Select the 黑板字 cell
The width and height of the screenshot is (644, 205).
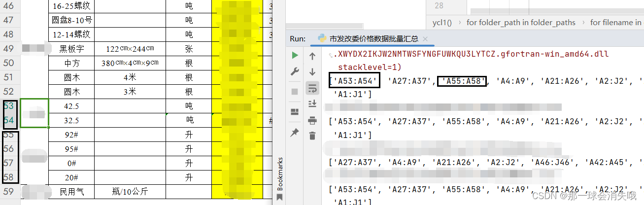pyautogui.click(x=71, y=49)
